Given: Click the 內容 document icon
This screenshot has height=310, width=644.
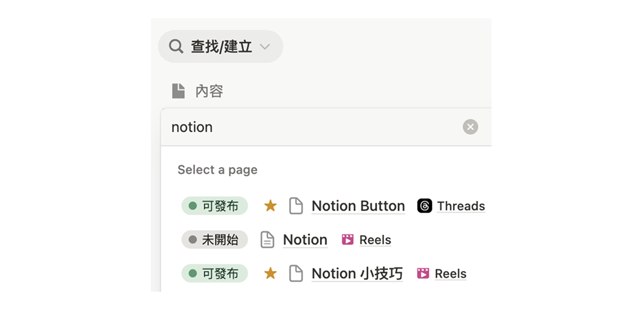Looking at the screenshot, I should (x=178, y=91).
